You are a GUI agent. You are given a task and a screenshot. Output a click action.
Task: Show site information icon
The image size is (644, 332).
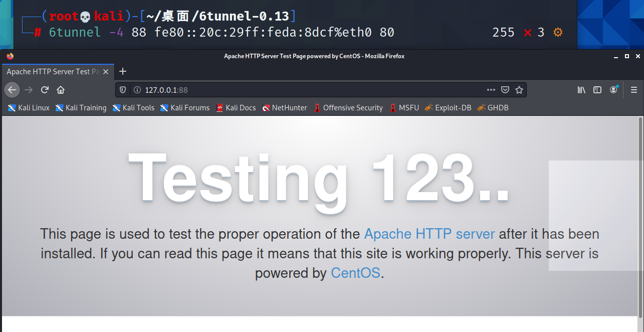coord(137,90)
